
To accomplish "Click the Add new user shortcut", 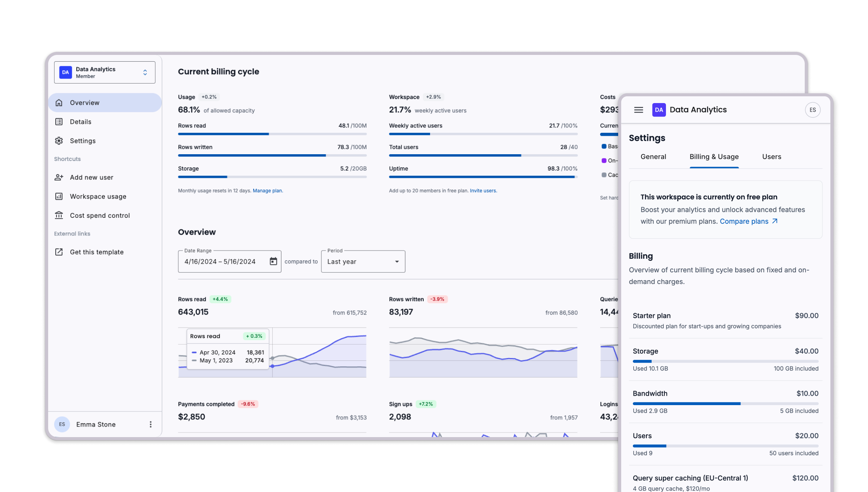I will [x=91, y=177].
